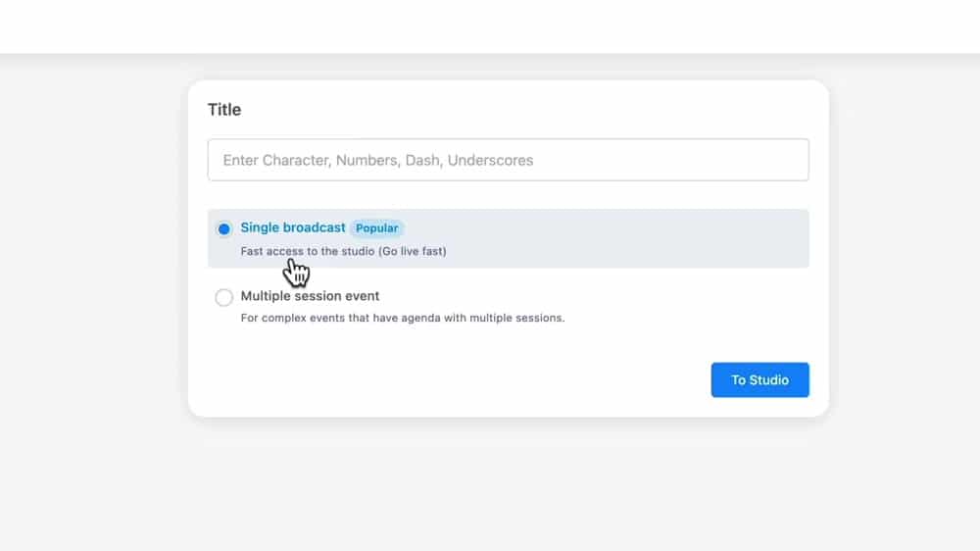This screenshot has width=980, height=551.
Task: Click the word 'Underscores' in the title placeholder
Action: click(491, 160)
